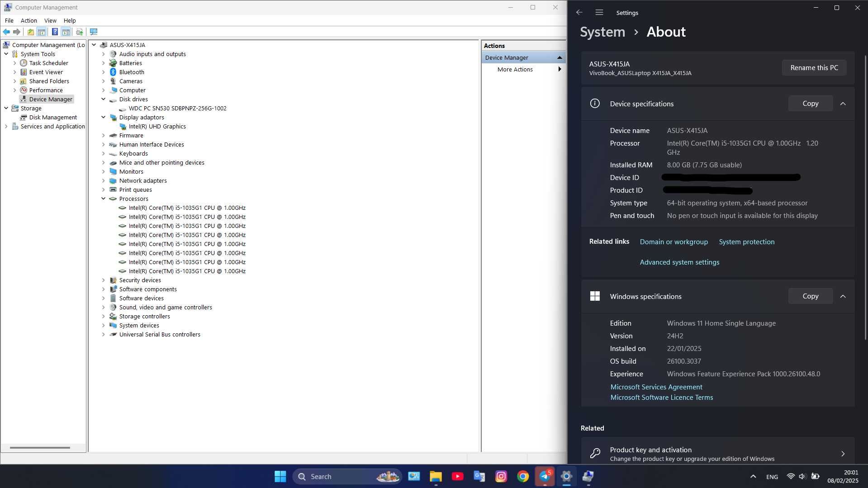Open Telegram from the taskbar
The image size is (868, 488).
pos(545,476)
